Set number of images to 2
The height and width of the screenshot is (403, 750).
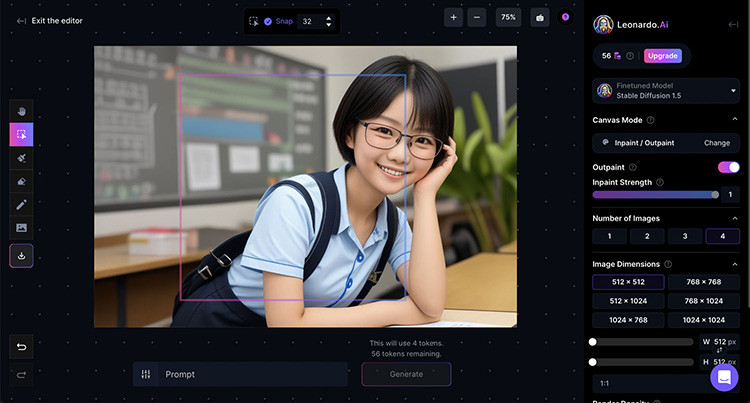(x=647, y=236)
